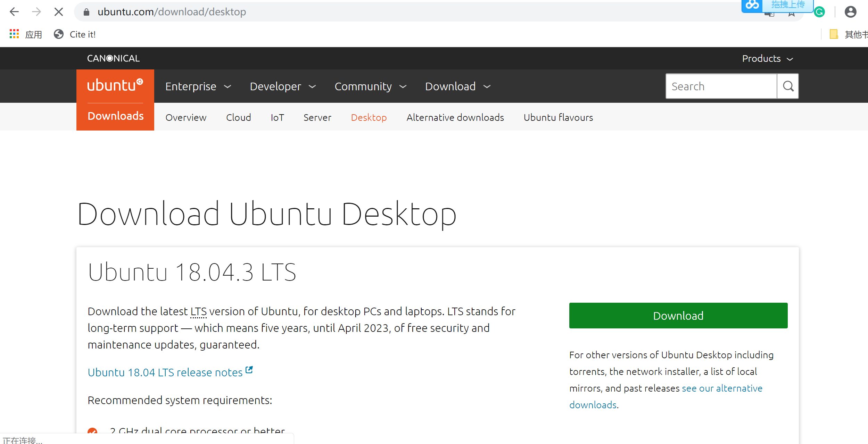Select Alternative downloads navigation item

(455, 117)
